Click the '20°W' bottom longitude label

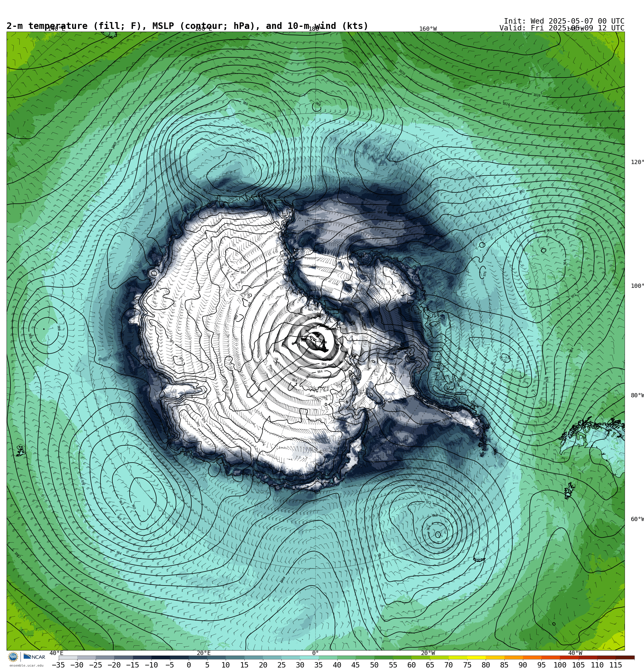point(428,653)
